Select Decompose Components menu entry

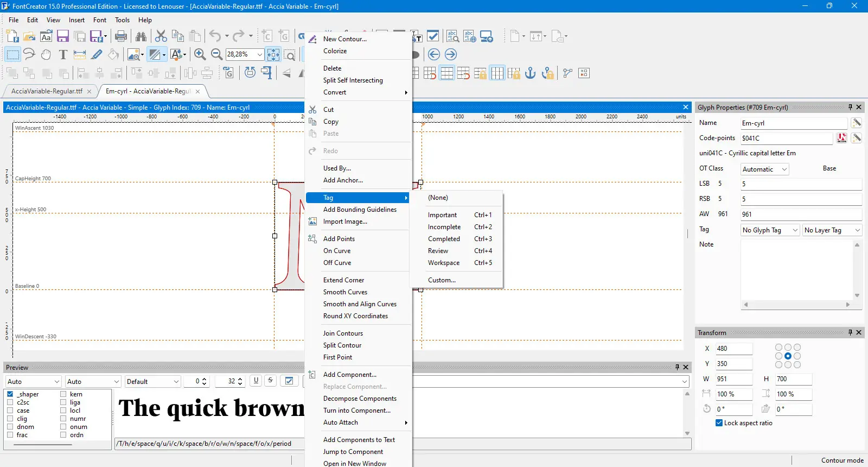click(x=358, y=399)
